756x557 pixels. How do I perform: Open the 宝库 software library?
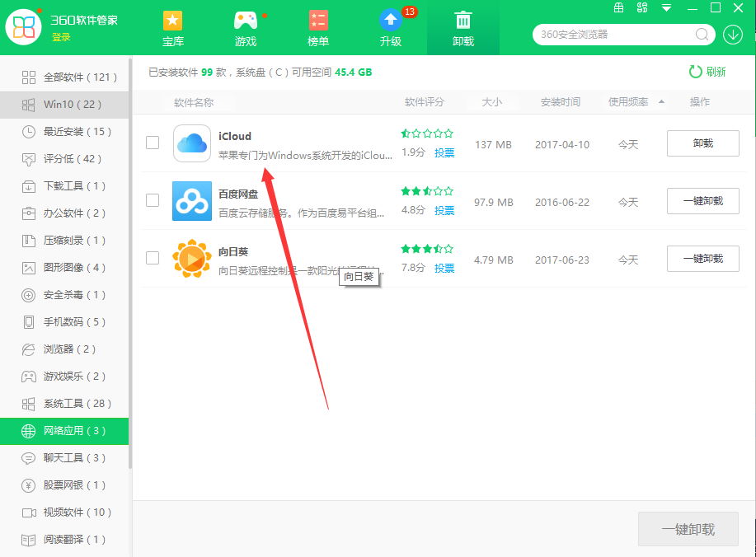(x=172, y=27)
